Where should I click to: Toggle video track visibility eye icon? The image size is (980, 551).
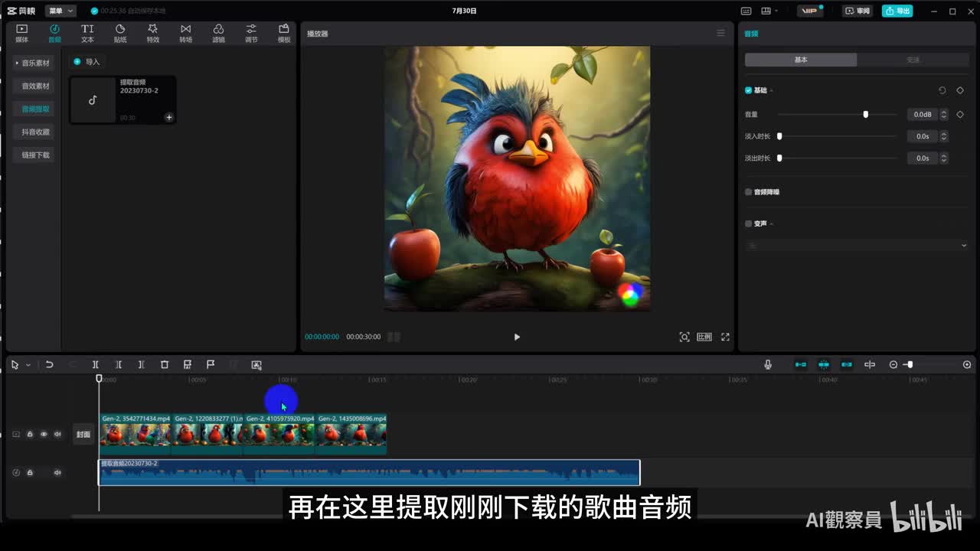(x=44, y=434)
